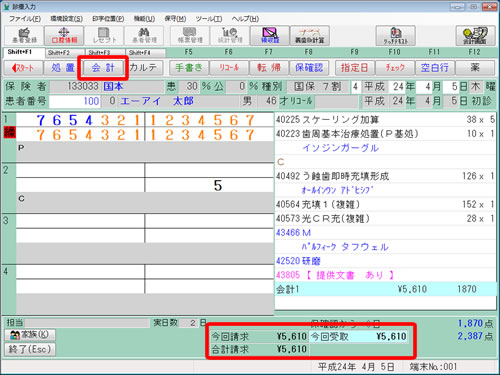Switch to the Shift+F4 tab

(145, 53)
